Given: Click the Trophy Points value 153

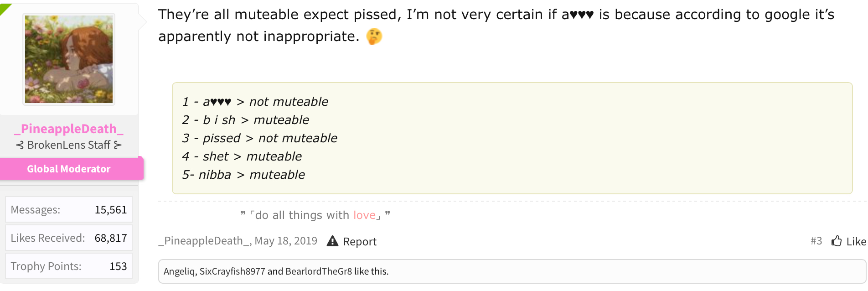Looking at the screenshot, I should 118,266.
